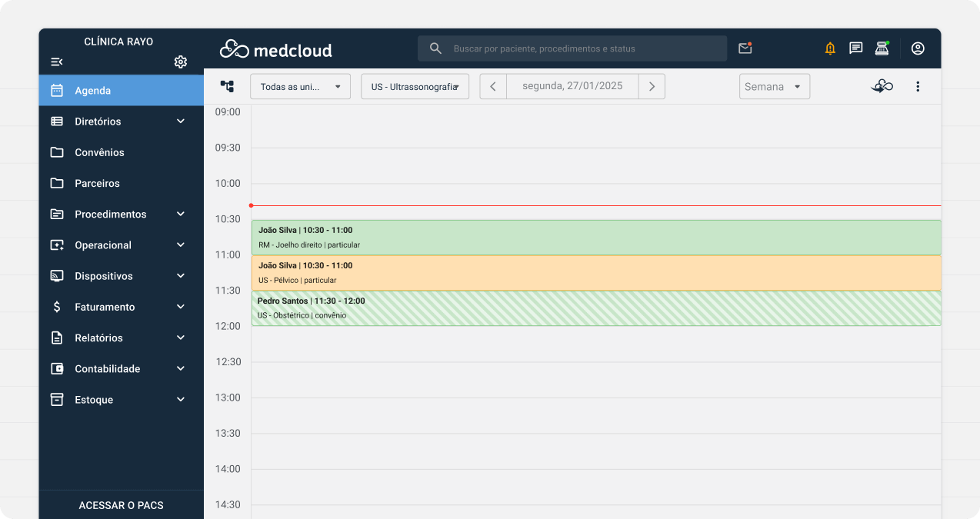Screen dimensions: 980x519
Task: Go to the next day with the arrow button
Action: click(x=652, y=86)
